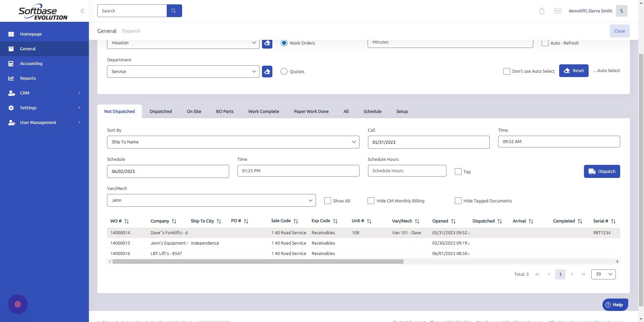This screenshot has width=644, height=322.
Task: Click the Schedule date field showing 06/02/2023
Action: click(x=168, y=171)
